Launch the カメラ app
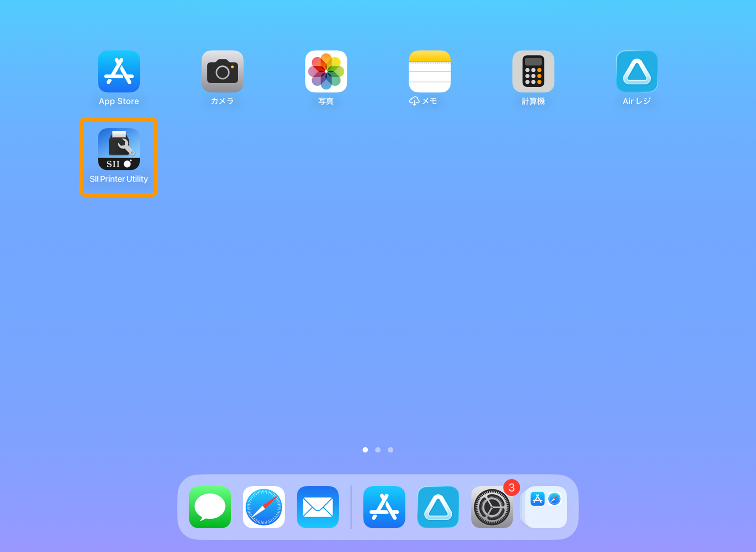This screenshot has width=756, height=552. click(223, 71)
